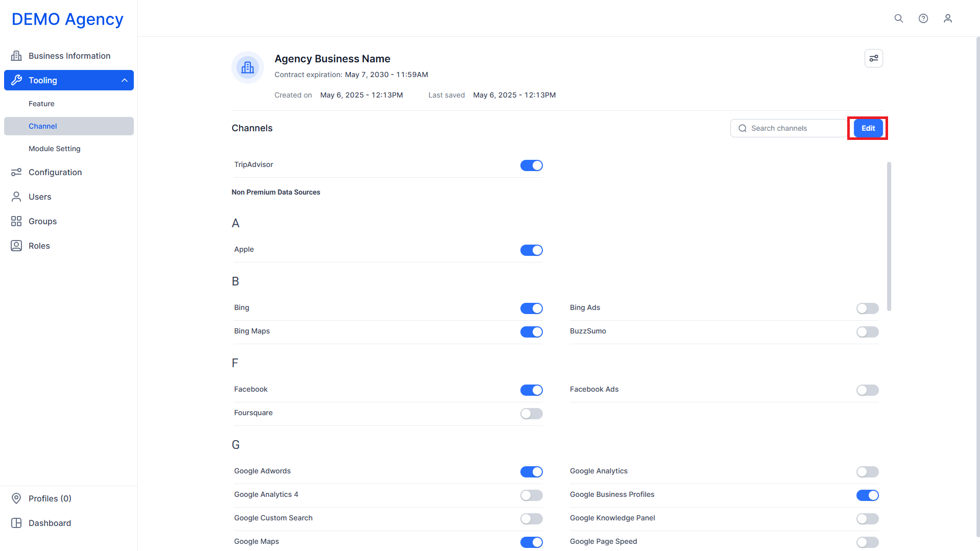Click the Non Premium Data Sources label
Viewport: 980px width, 551px height.
coord(276,192)
